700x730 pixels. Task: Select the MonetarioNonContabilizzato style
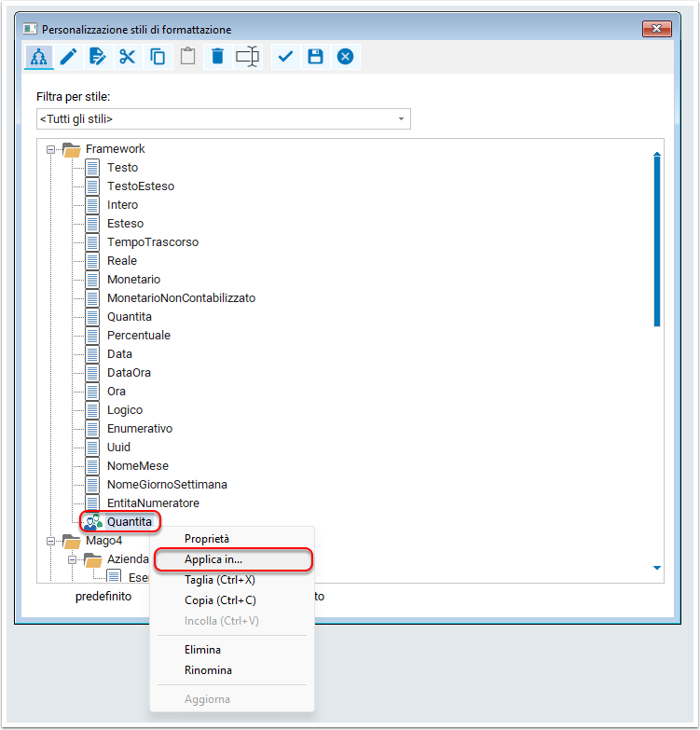(181, 298)
